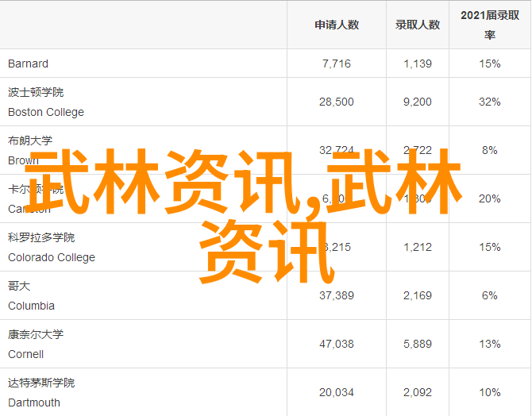Screen dimensions: 532x416
Task: Select the Barnard row name
Action: coord(28,64)
